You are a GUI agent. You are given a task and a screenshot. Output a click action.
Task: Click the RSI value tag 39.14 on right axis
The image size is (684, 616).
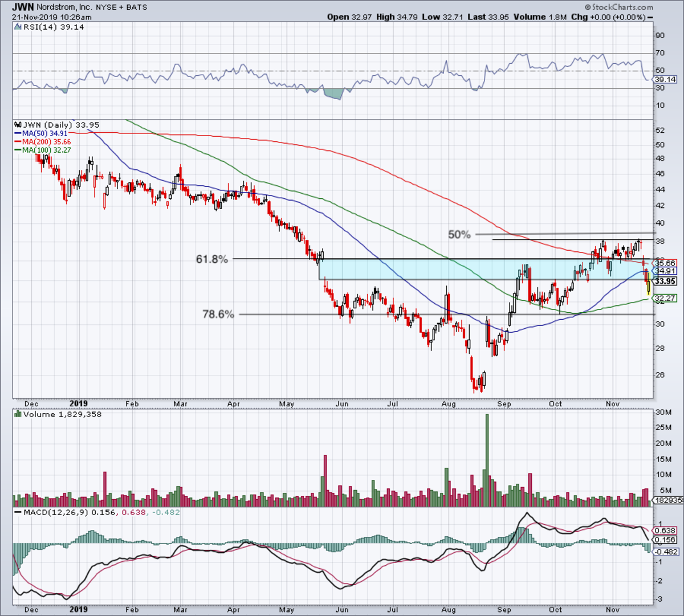tap(665, 80)
